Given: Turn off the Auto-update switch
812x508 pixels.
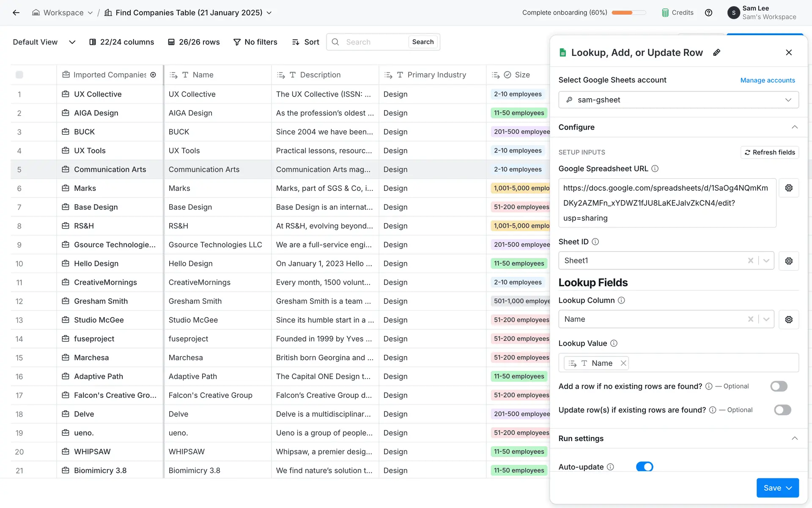Looking at the screenshot, I should pyautogui.click(x=645, y=467).
